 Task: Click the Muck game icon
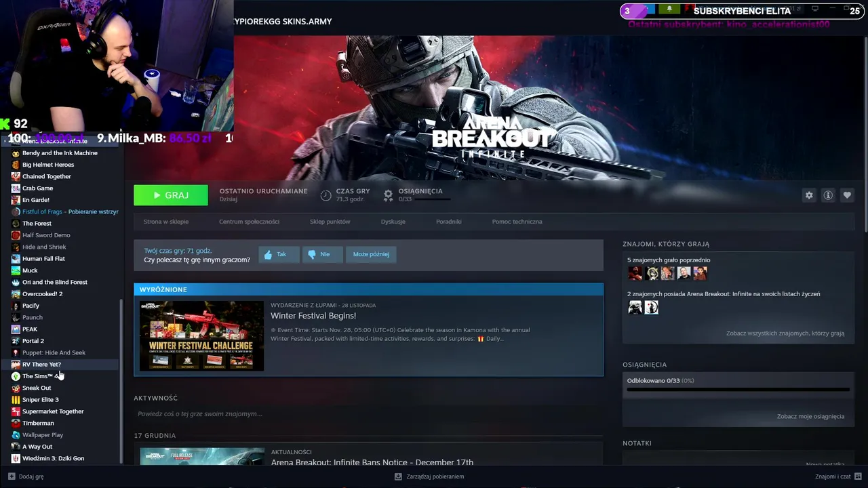(x=16, y=270)
